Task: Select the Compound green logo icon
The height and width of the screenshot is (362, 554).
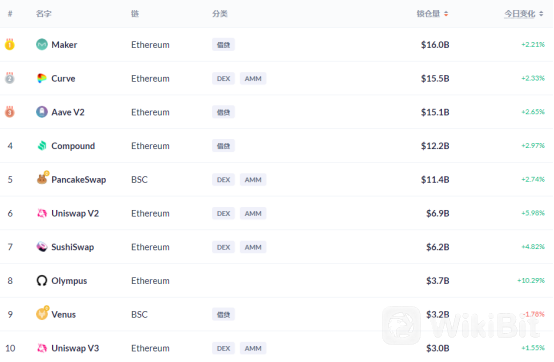Action: (42, 146)
